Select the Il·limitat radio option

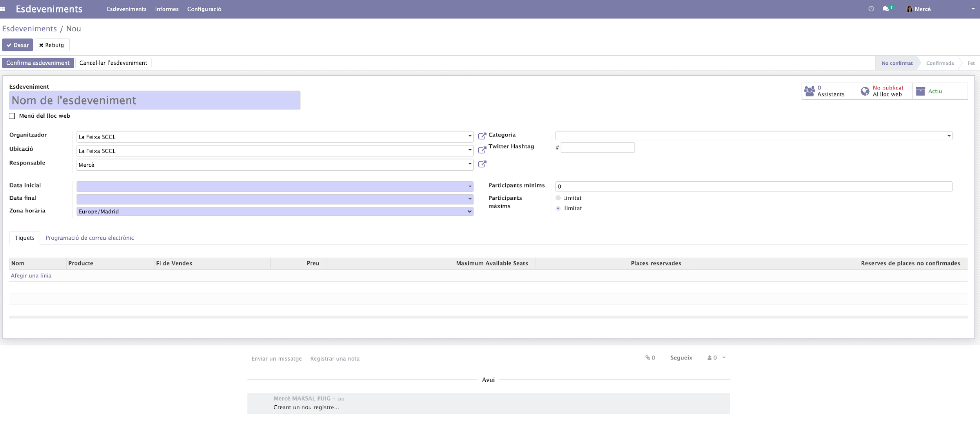(558, 208)
